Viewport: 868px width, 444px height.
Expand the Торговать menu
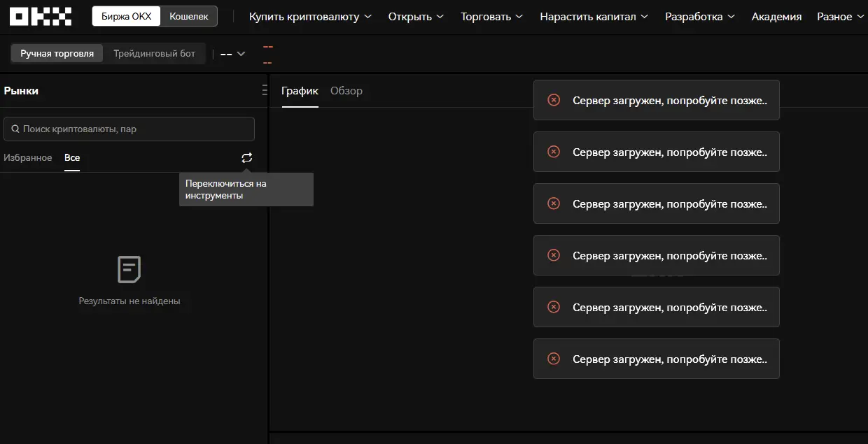[491, 17]
